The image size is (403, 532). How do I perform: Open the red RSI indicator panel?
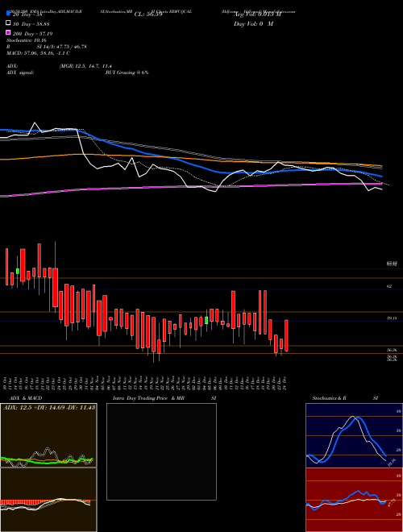(x=354, y=500)
